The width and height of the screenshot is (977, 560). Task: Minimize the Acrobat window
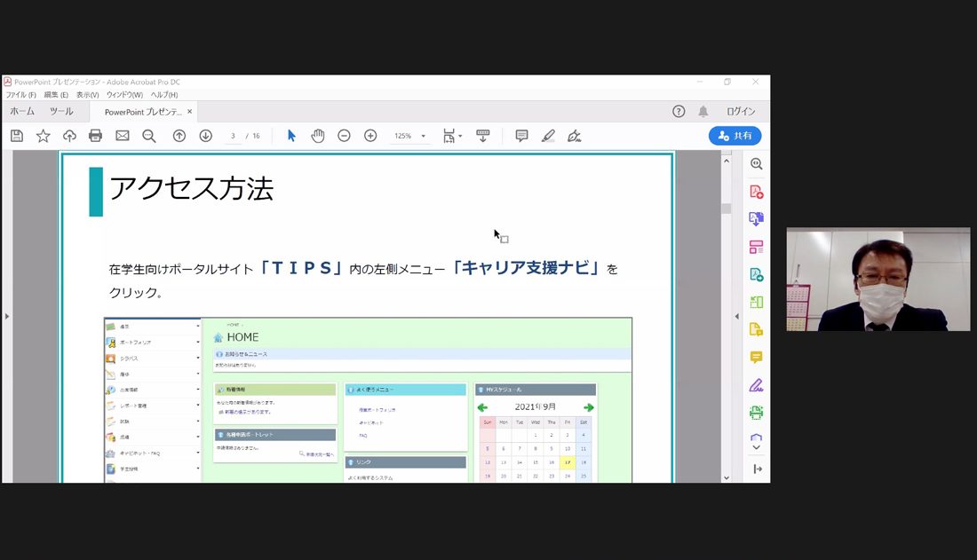[700, 82]
